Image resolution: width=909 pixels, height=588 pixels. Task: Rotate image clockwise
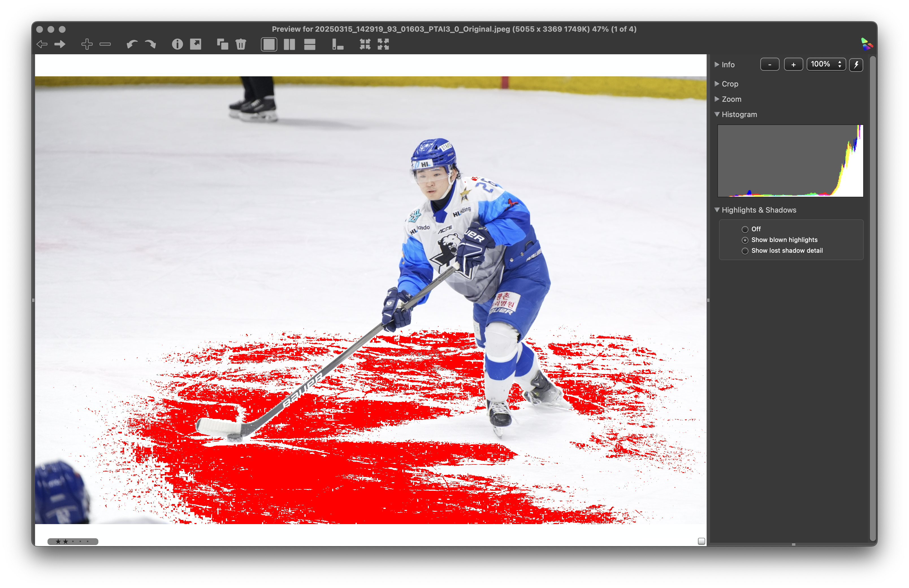[150, 44]
